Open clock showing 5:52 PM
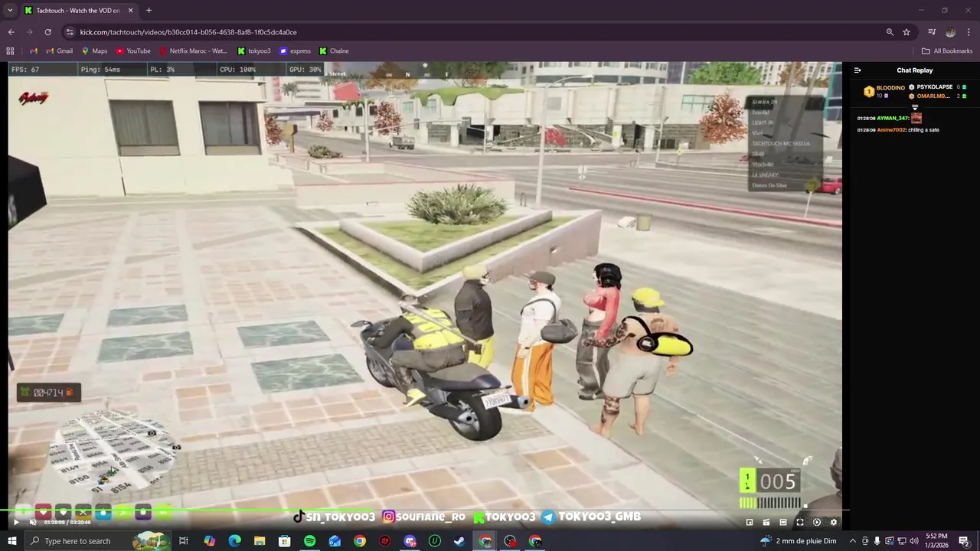Viewport: 980px width, 551px height. click(x=936, y=541)
